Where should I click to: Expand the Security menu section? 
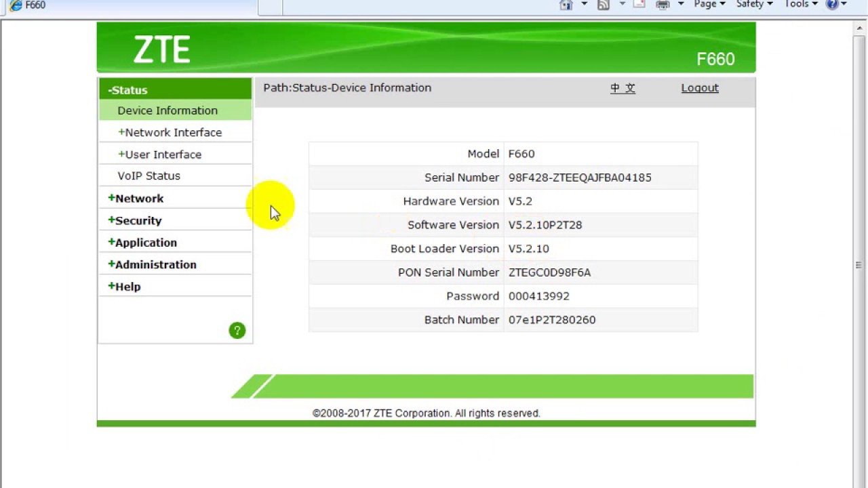[134, 220]
